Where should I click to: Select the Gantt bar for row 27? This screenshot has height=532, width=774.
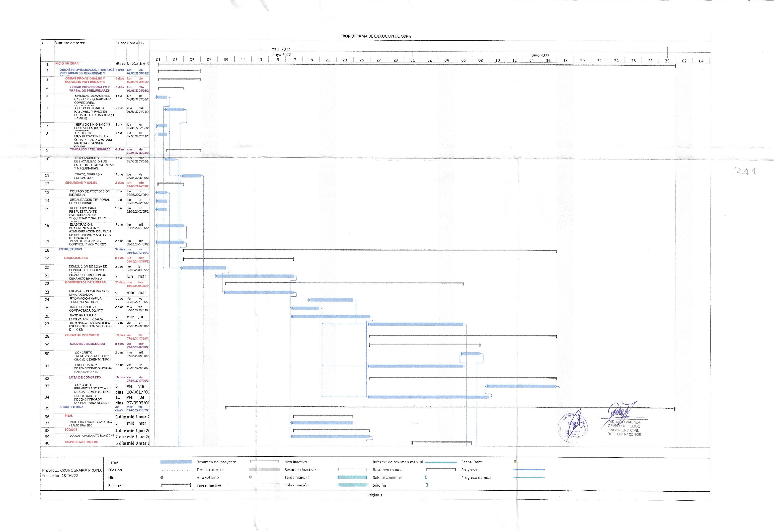[416, 324]
